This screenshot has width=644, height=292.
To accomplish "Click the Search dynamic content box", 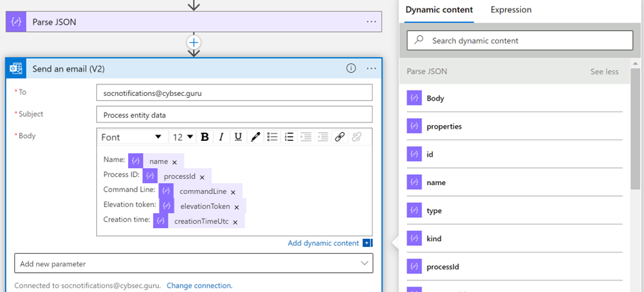I will 519,41.
